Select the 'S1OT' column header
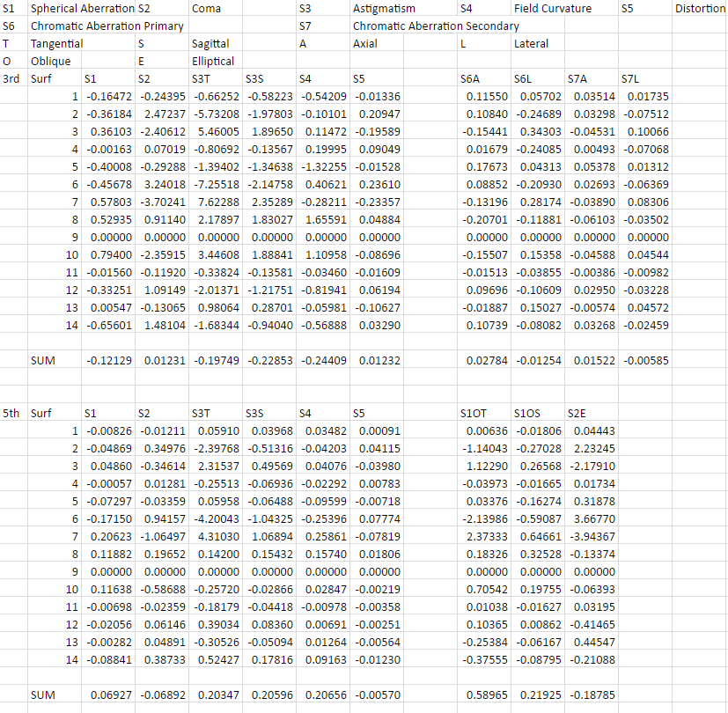The height and width of the screenshot is (713, 728). [x=484, y=413]
